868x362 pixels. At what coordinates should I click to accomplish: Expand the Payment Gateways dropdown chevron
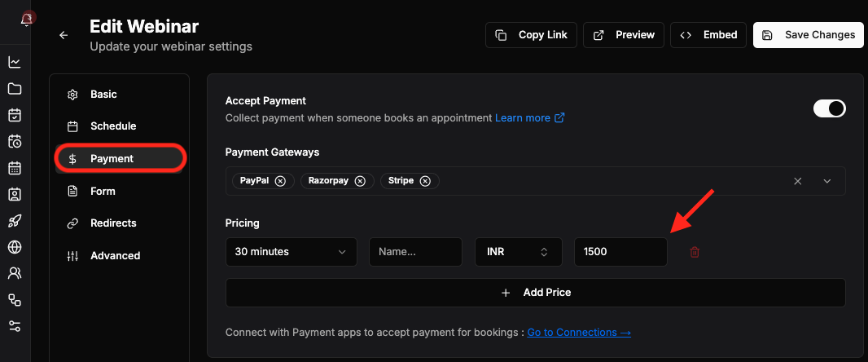(x=827, y=181)
